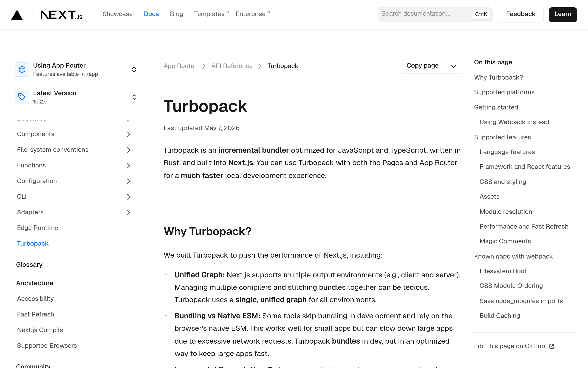Jump to Build Caching section
The height and width of the screenshot is (368, 588).
click(500, 316)
